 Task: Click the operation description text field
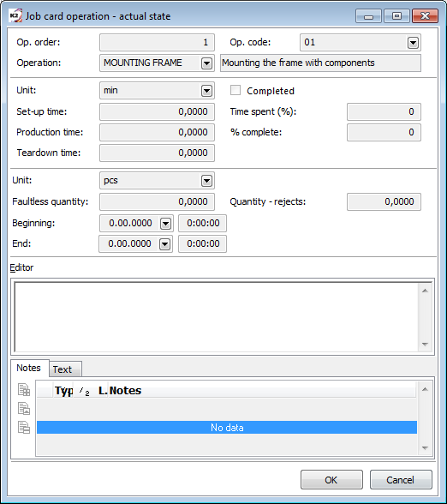(320, 63)
